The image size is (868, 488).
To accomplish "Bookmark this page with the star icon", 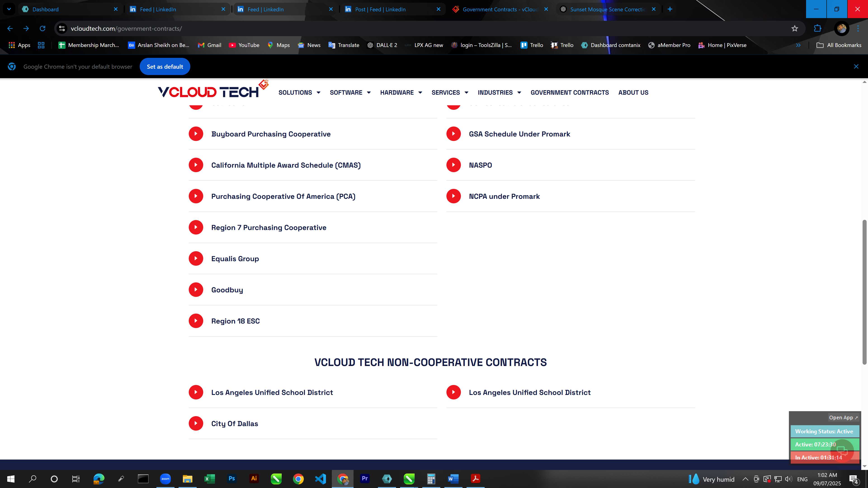I will [795, 29].
